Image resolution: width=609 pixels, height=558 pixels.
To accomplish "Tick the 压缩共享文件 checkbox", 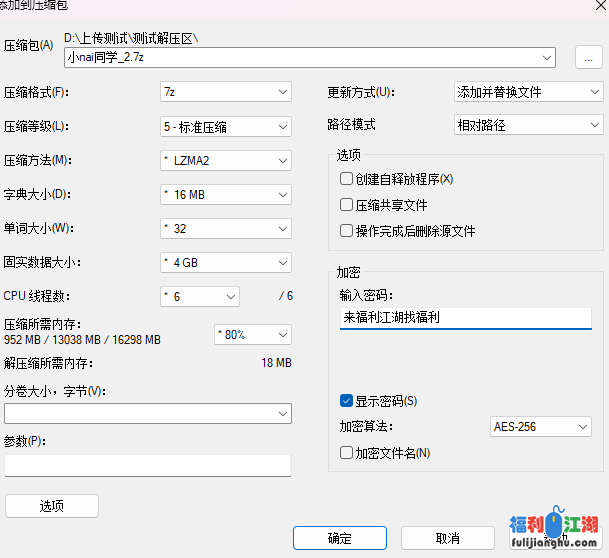I will click(x=347, y=205).
